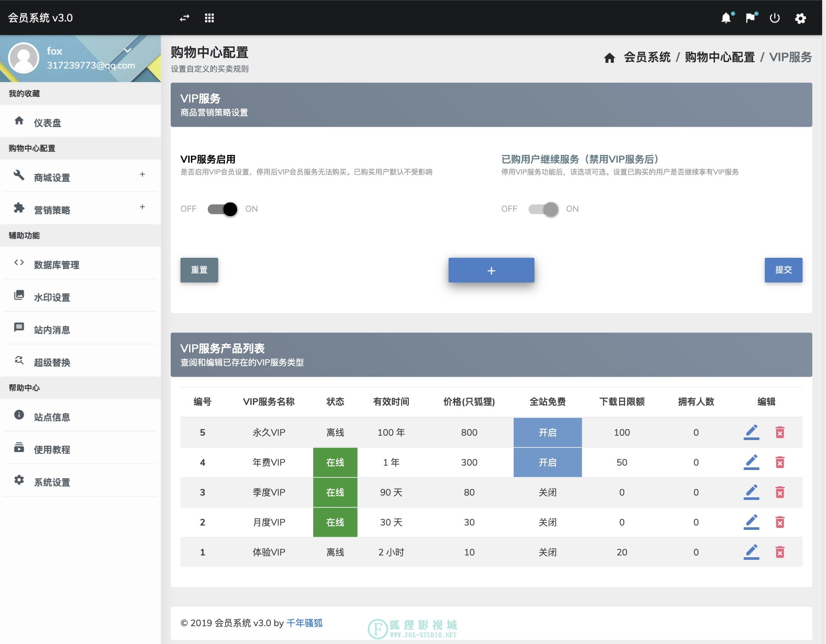Click the fox user avatar
Image resolution: width=826 pixels, height=644 pixels.
click(x=24, y=58)
